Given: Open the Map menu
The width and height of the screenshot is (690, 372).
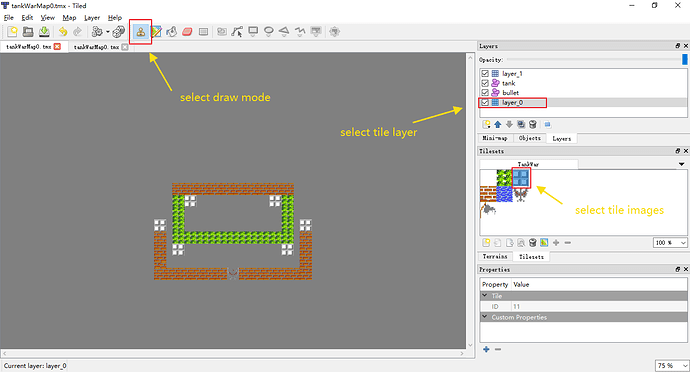Looking at the screenshot, I should coord(69,18).
